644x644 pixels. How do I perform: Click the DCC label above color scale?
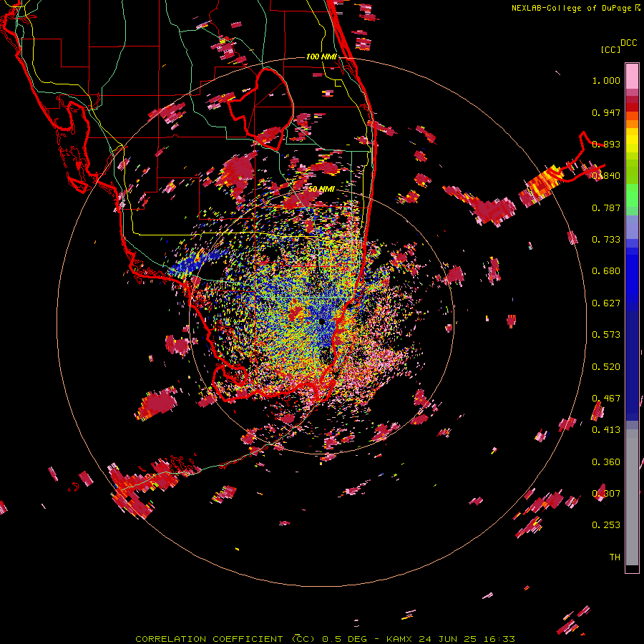628,43
